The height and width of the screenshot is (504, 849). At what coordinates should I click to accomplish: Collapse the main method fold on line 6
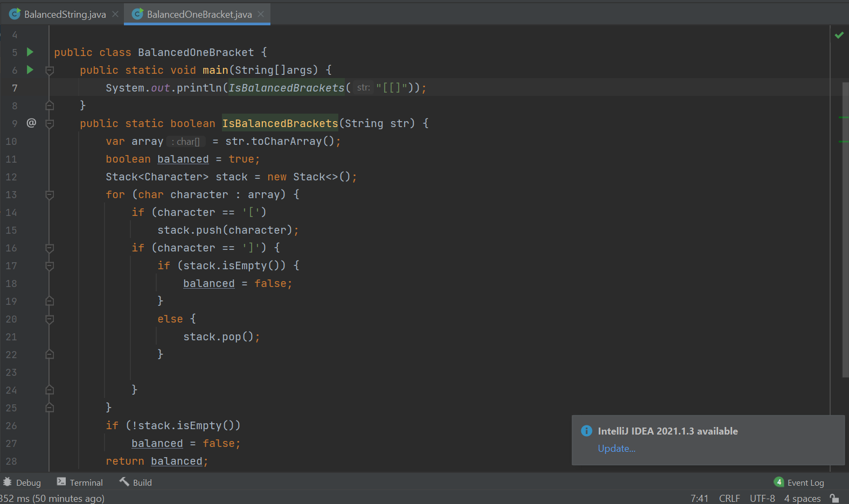point(50,70)
